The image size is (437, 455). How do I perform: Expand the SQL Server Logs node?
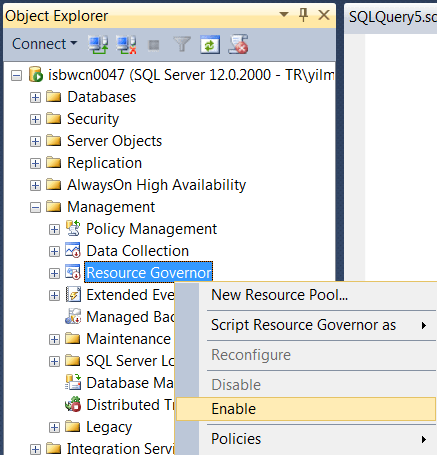click(x=54, y=361)
